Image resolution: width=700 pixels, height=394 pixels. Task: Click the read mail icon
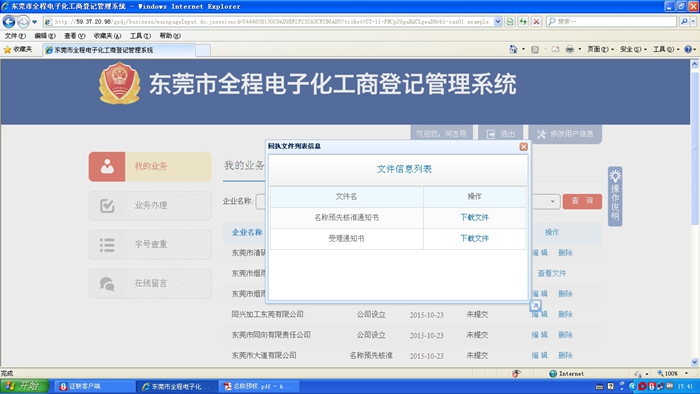pyautogui.click(x=555, y=50)
